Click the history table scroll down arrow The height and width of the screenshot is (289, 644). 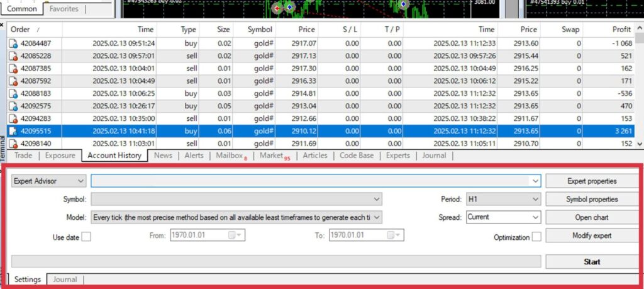639,144
